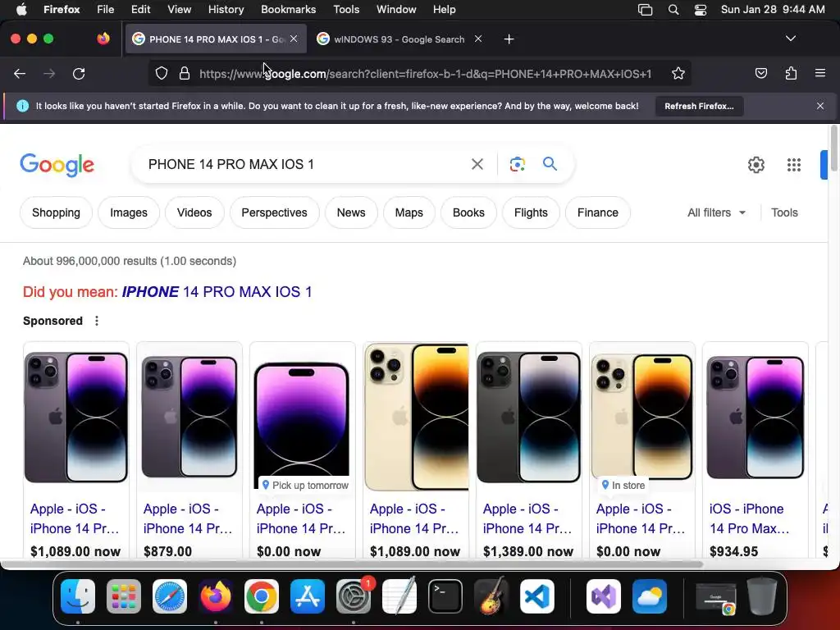Viewport: 840px width, 630px height.
Task: Open the list all tabs chevron
Action: 790,39
